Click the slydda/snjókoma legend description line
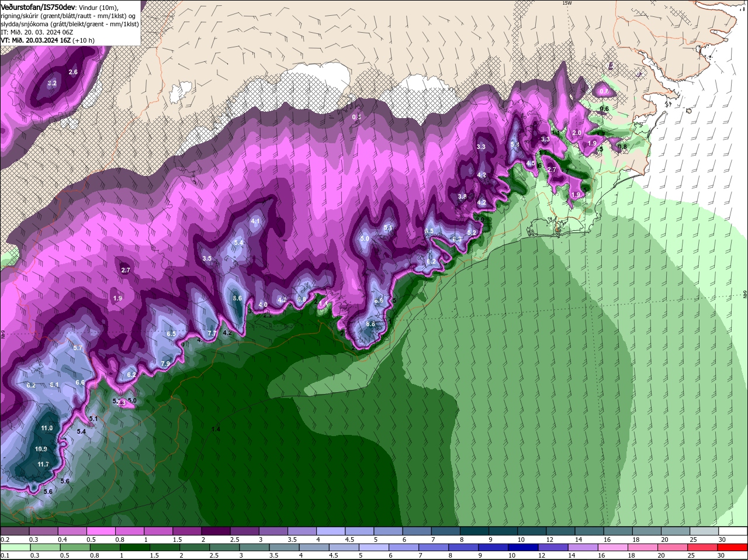The width and height of the screenshot is (748, 560). tap(70, 24)
